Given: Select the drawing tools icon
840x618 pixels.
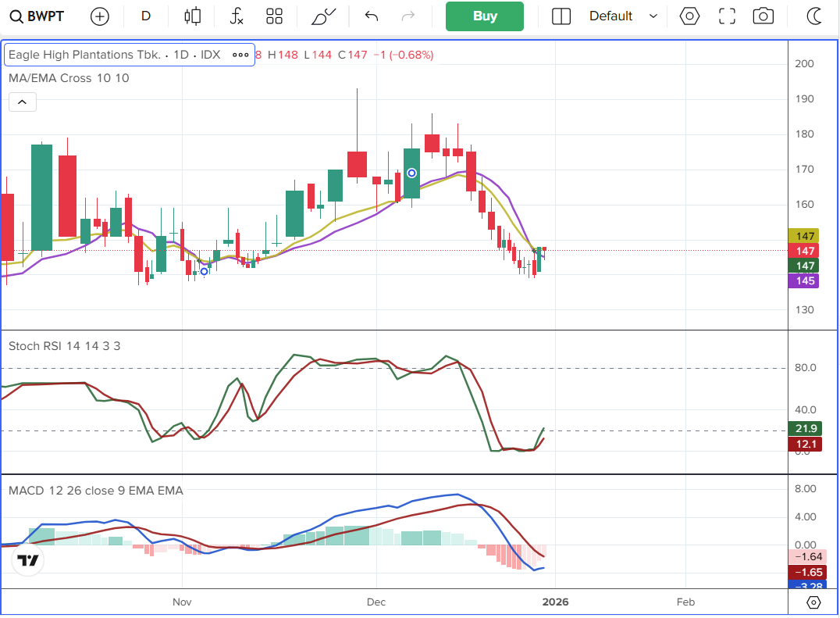Looking at the screenshot, I should (323, 16).
